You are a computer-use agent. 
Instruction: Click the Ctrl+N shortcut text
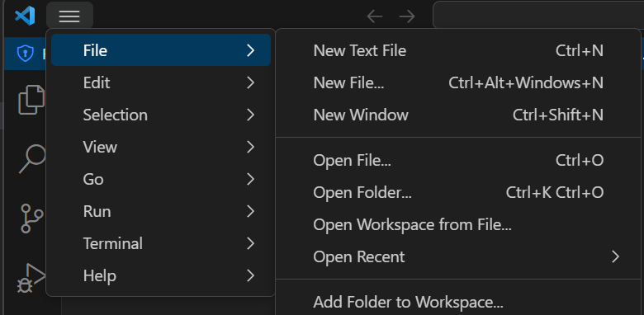[579, 50]
